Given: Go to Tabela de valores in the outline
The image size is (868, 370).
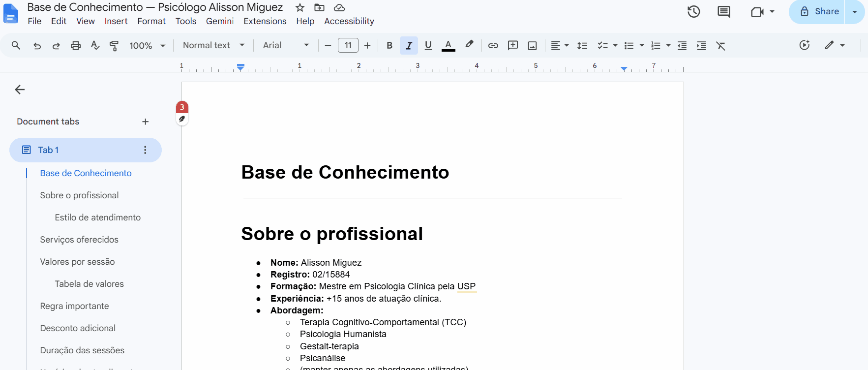Looking at the screenshot, I should [x=90, y=284].
